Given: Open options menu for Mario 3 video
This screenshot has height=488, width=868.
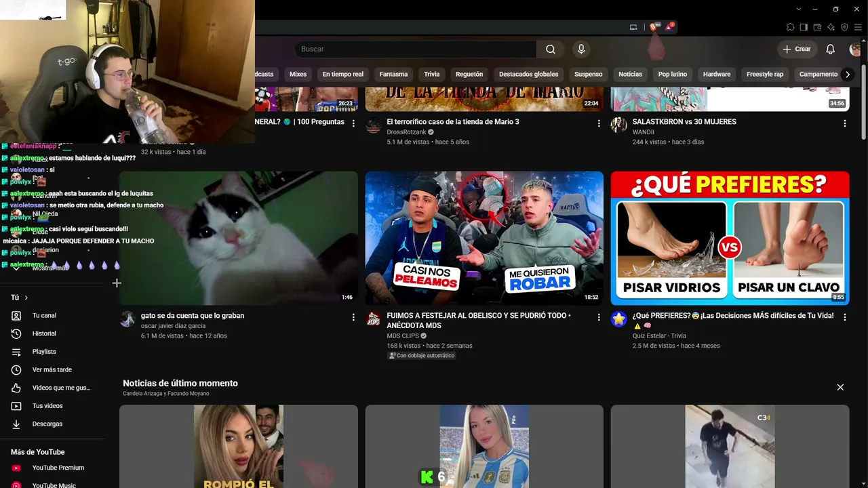Looking at the screenshot, I should [599, 123].
